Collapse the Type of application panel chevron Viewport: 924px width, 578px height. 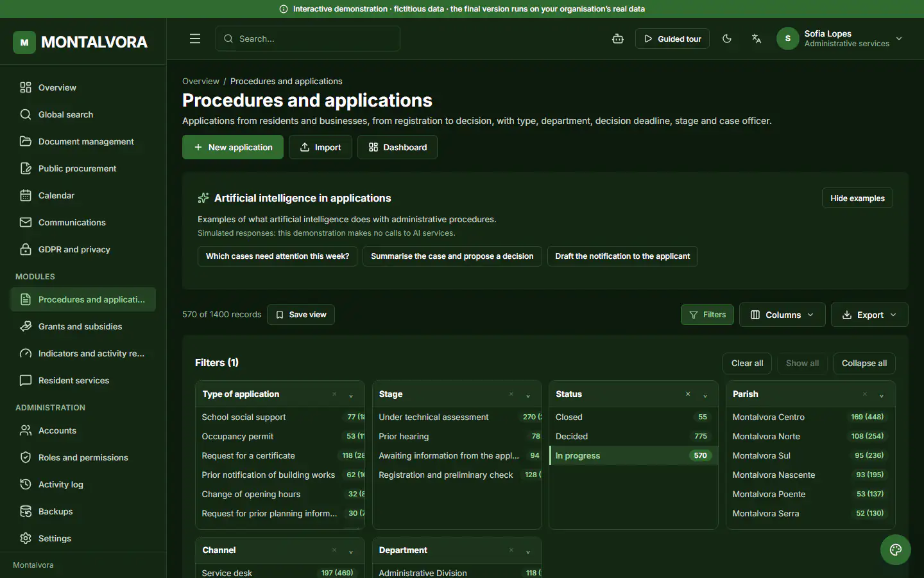(351, 395)
